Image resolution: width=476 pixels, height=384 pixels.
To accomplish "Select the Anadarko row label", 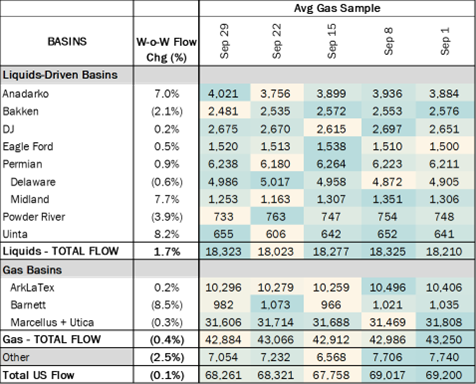I will pos(25,94).
